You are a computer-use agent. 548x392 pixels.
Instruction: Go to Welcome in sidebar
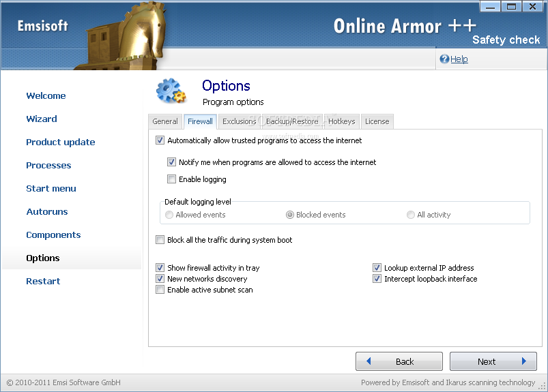(x=46, y=95)
